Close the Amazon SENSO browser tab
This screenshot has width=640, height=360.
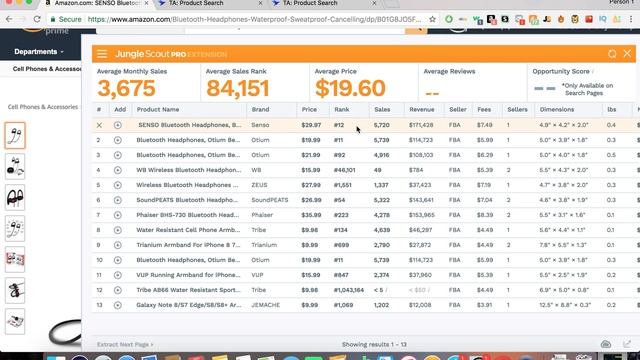[146, 3]
